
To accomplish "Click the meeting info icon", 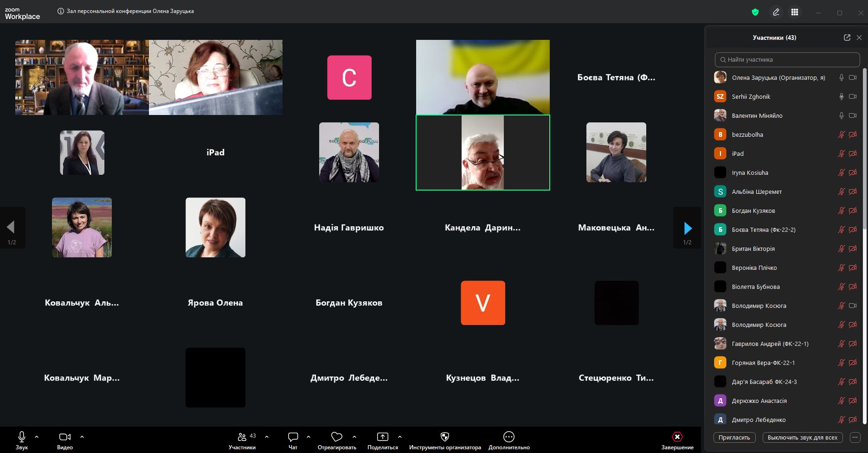I will (x=60, y=11).
